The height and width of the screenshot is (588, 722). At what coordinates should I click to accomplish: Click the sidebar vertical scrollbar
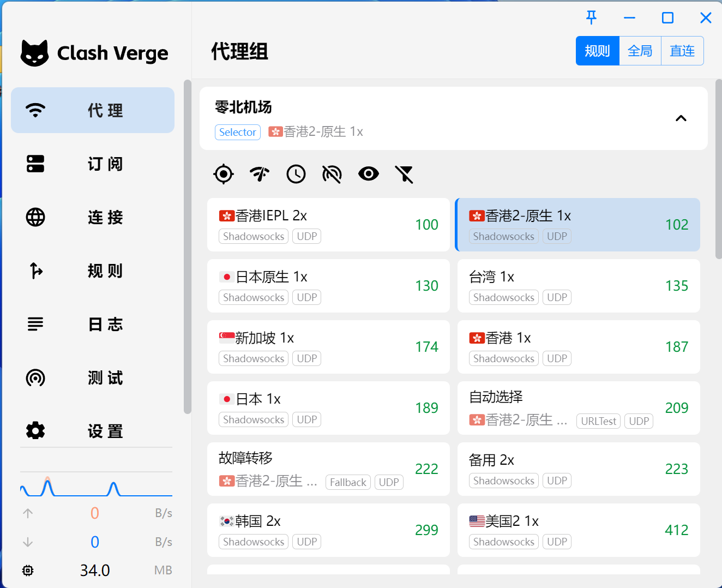pos(188,247)
